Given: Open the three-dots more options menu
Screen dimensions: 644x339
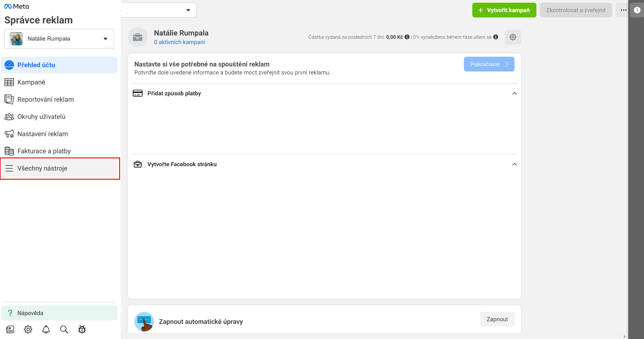Looking at the screenshot, I should [x=623, y=10].
